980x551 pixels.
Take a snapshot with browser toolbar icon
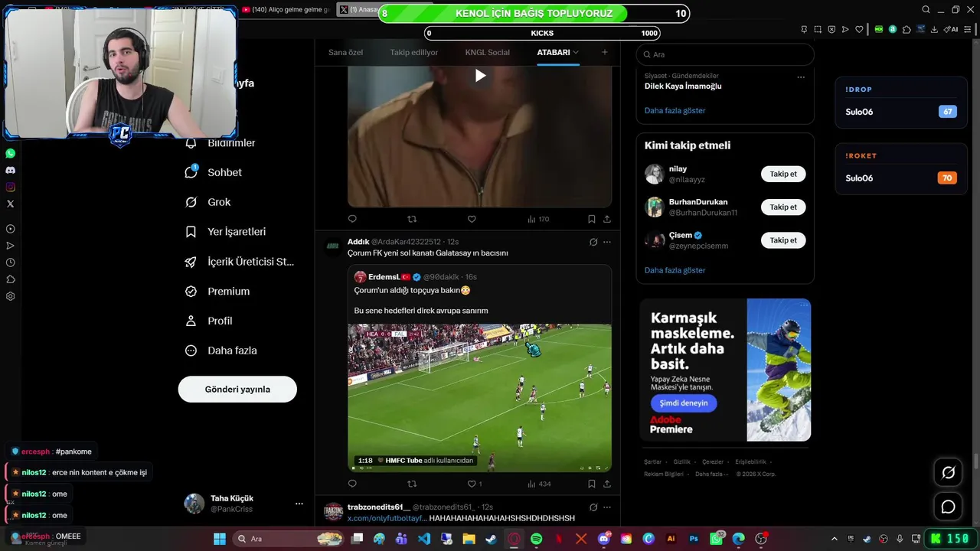[818, 29]
